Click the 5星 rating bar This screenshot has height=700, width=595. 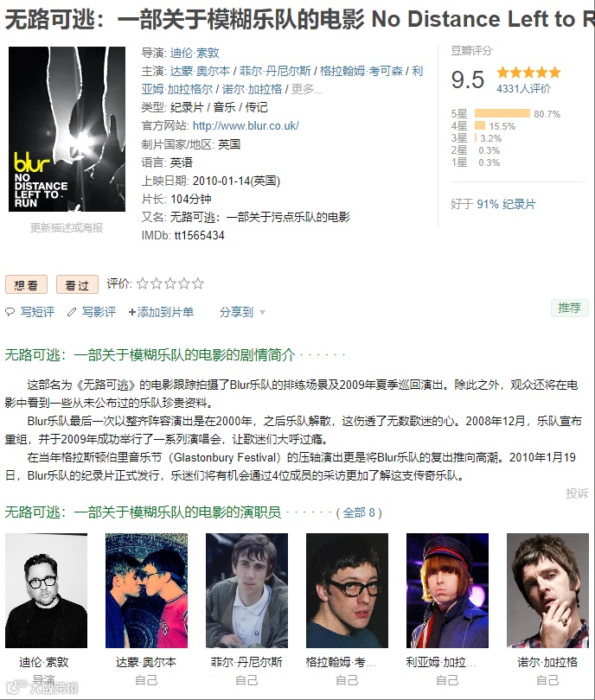[502, 113]
